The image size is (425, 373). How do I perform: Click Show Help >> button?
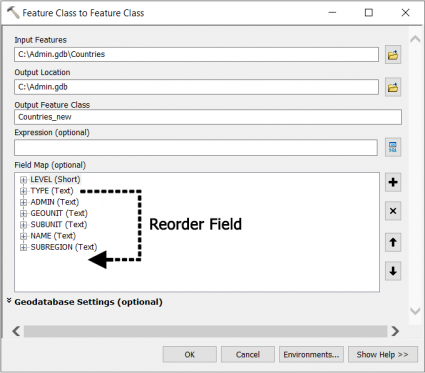click(x=383, y=355)
